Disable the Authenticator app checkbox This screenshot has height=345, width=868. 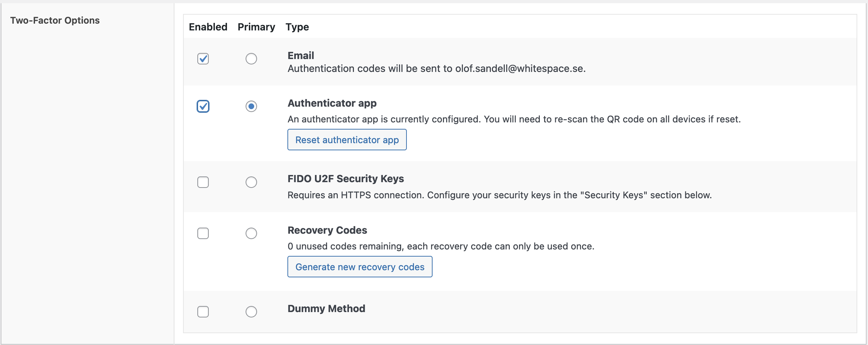[203, 106]
